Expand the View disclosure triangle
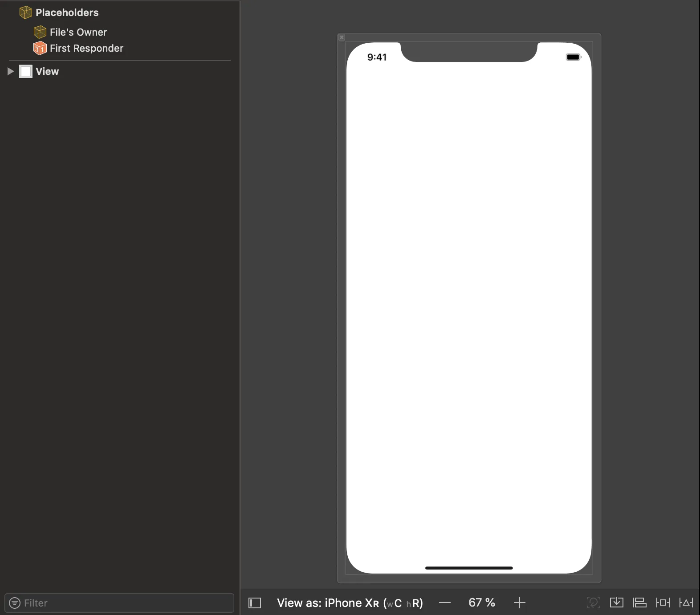The image size is (700, 615). pyautogui.click(x=11, y=71)
